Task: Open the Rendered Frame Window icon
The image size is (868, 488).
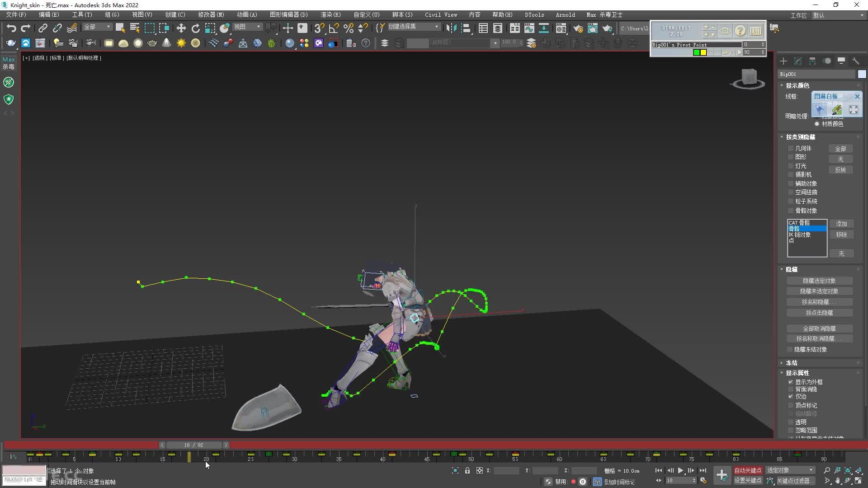Action: (593, 28)
